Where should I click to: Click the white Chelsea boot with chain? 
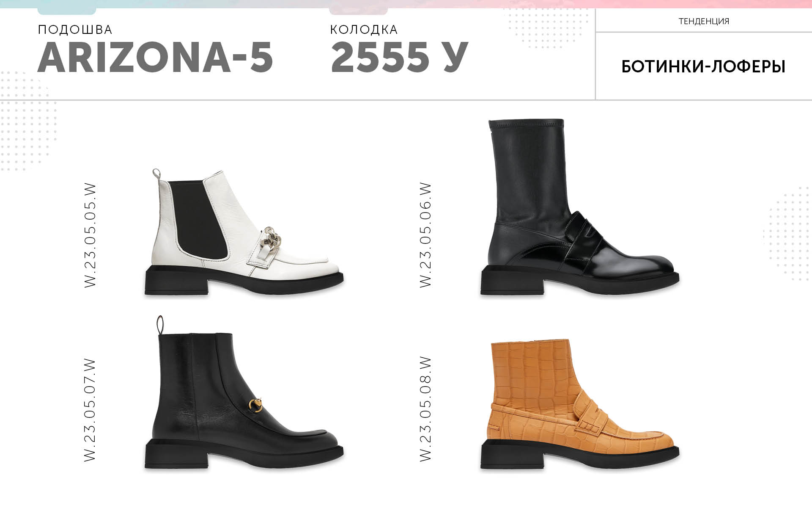pos(244,232)
